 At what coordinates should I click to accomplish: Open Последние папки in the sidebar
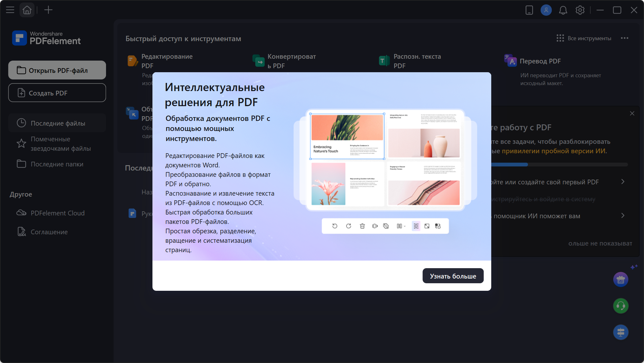pyautogui.click(x=57, y=164)
